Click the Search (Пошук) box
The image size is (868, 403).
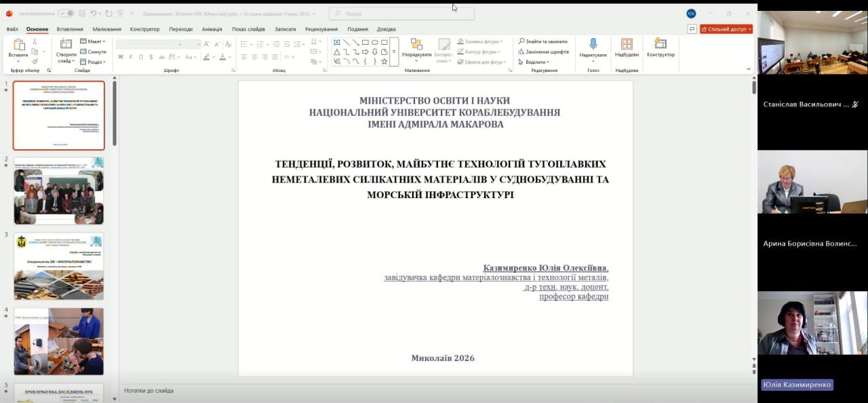coord(401,14)
